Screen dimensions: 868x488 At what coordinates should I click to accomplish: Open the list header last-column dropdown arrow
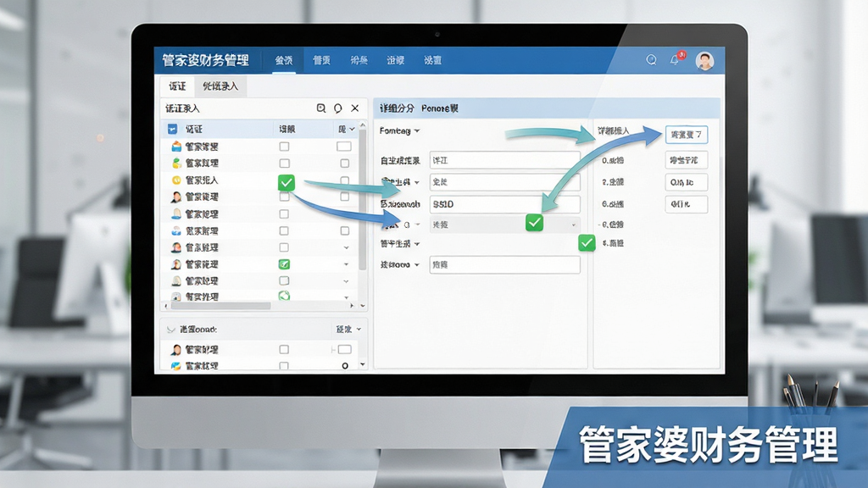pyautogui.click(x=352, y=129)
